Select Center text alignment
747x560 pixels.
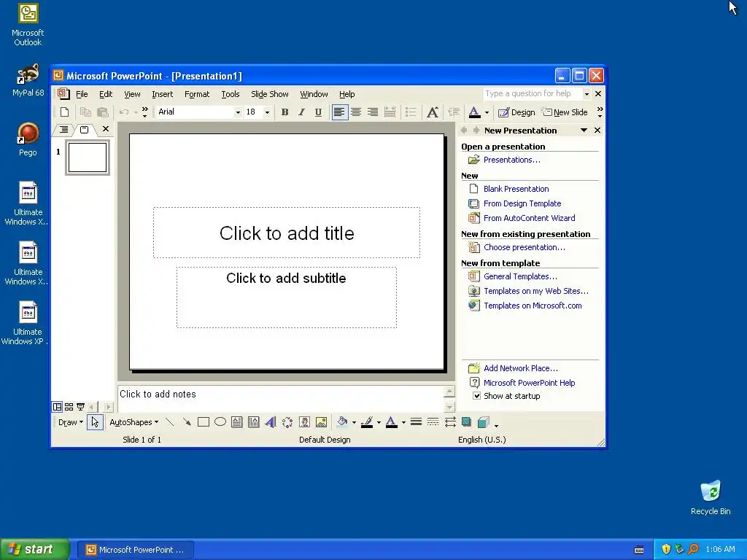[356, 112]
